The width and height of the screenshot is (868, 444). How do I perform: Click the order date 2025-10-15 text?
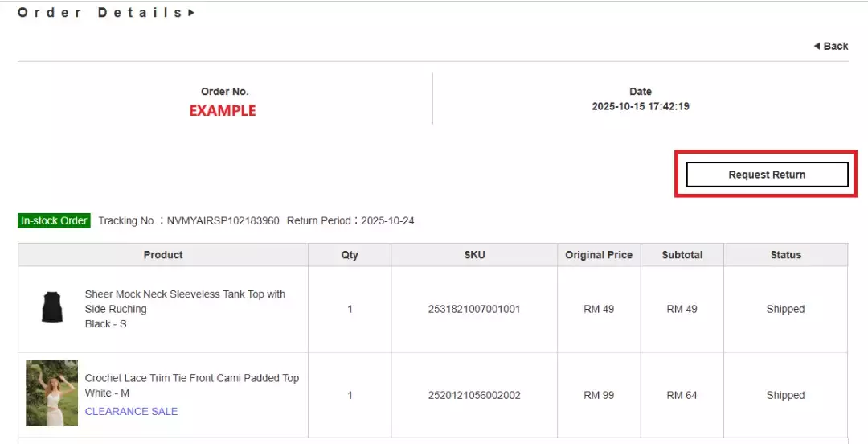pos(641,106)
